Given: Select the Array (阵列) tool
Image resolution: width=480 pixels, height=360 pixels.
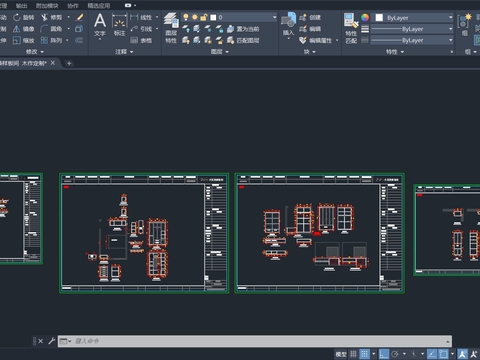Looking at the screenshot, I should [x=51, y=40].
